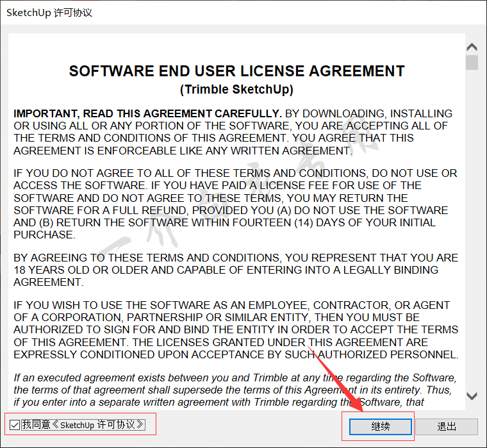Image resolution: width=487 pixels, height=448 pixels.
Task: Click the SketchUp 许可协议 window title
Action: tap(49, 13)
